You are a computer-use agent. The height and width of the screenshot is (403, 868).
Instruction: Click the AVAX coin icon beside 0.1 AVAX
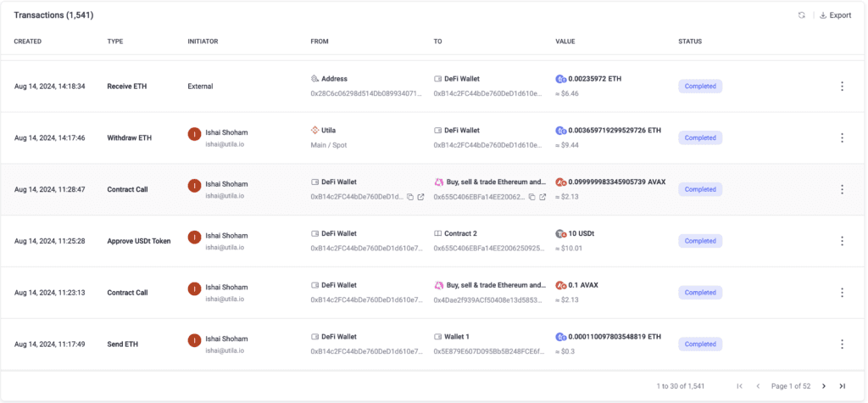click(561, 285)
